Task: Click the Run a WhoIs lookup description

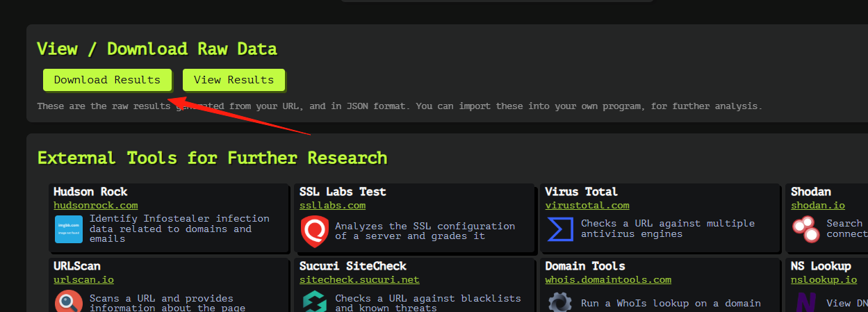Action: [671, 303]
